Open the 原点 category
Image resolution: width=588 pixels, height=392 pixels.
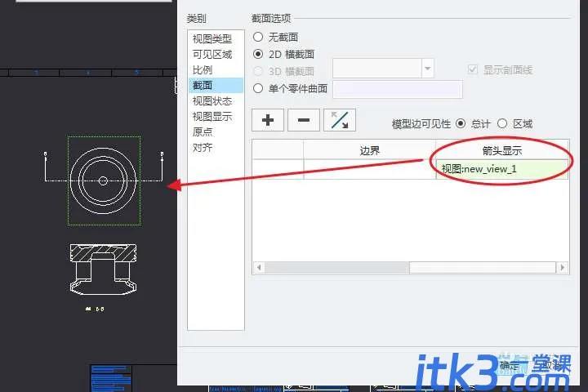click(203, 132)
